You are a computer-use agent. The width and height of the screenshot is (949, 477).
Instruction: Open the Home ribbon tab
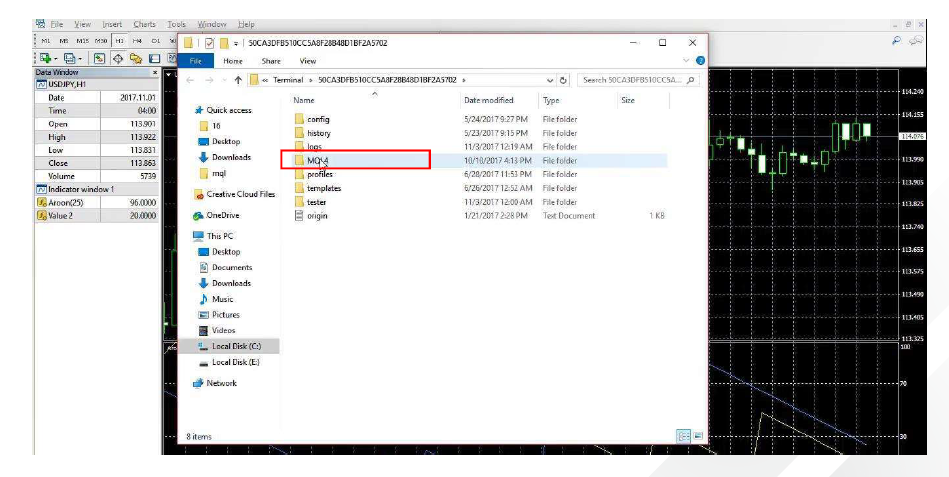point(232,61)
